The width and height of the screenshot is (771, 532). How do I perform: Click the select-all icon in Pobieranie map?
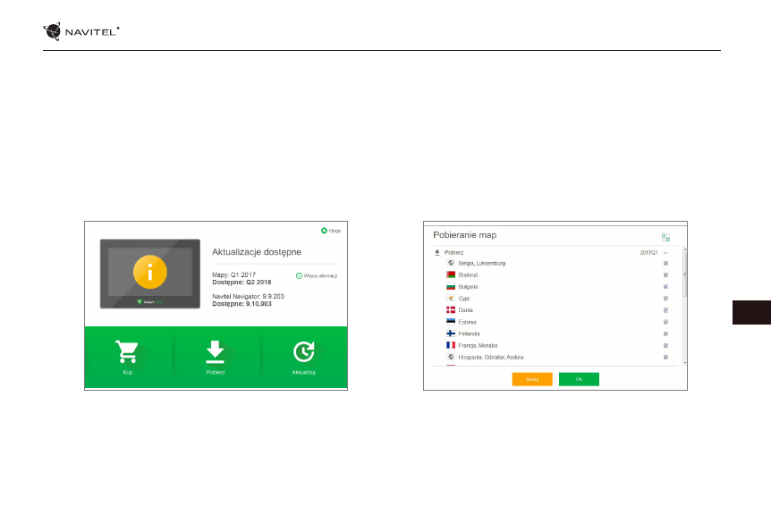(x=665, y=238)
